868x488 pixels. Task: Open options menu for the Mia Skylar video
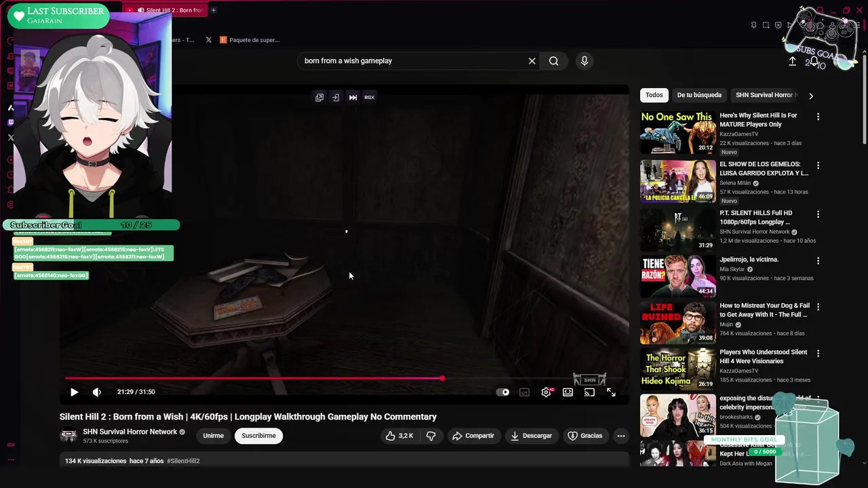(818, 261)
